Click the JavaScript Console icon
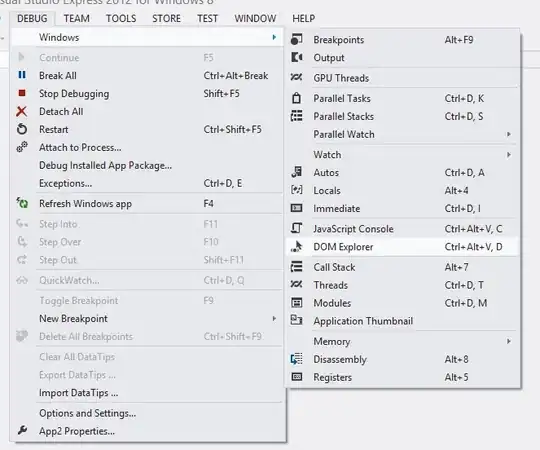Image resolution: width=540 pixels, height=450 pixels. click(297, 228)
